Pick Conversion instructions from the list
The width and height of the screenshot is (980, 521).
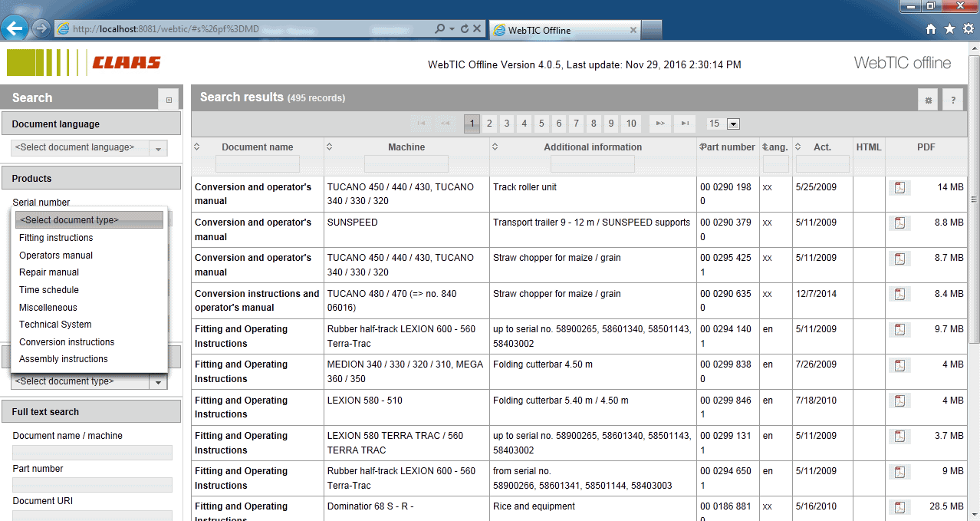[67, 342]
